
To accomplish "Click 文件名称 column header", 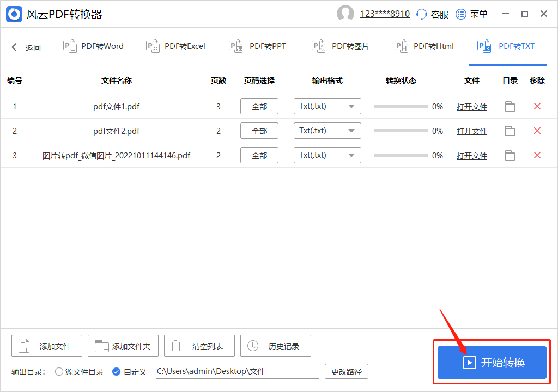I will (x=117, y=81).
